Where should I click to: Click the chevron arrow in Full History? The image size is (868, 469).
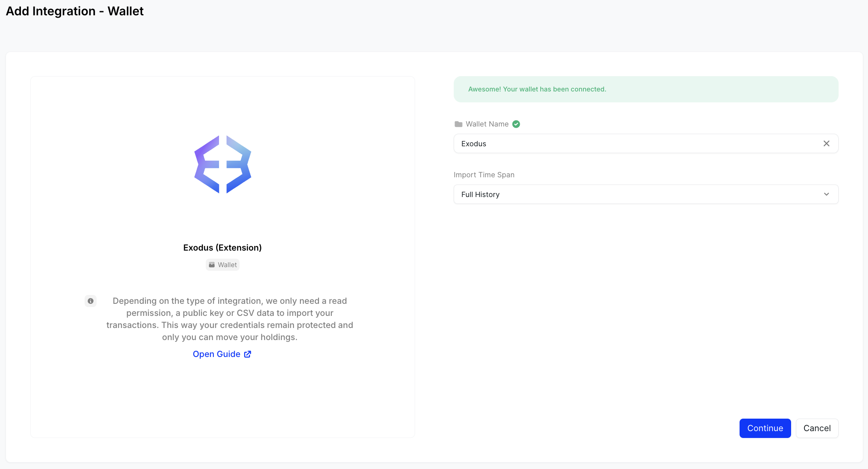[827, 194]
